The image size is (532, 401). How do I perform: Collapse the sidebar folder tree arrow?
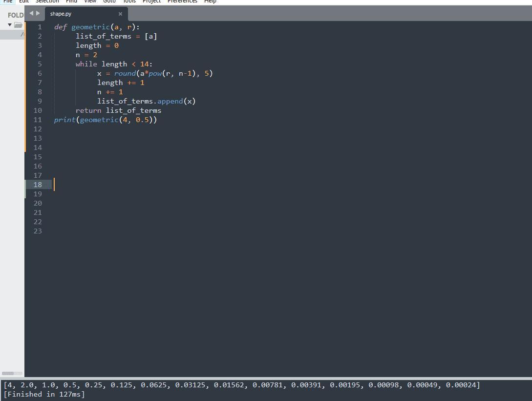coord(10,25)
